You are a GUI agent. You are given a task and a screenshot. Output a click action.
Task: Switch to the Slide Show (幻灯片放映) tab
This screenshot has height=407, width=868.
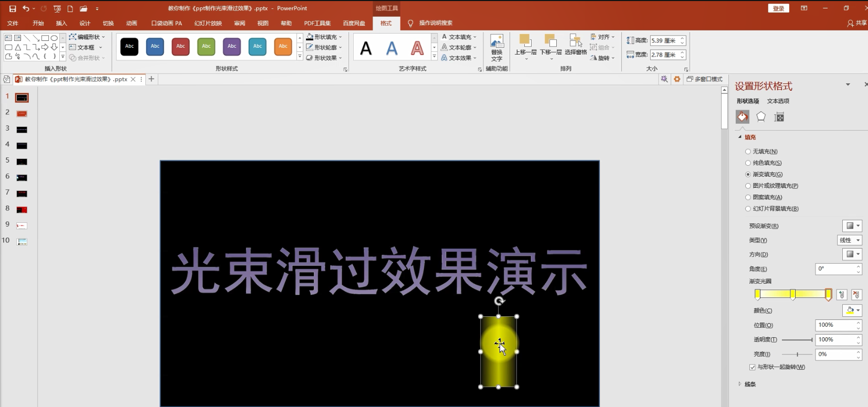[208, 23]
